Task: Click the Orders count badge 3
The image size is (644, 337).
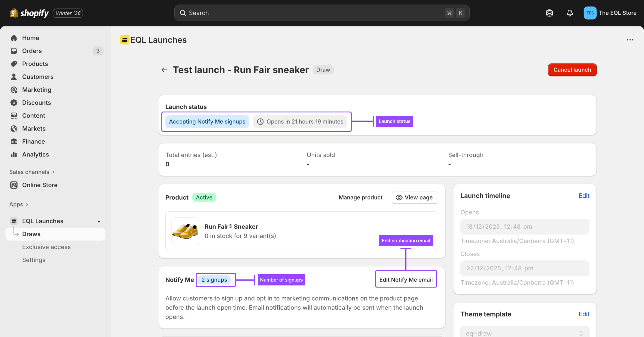Action: point(98,51)
